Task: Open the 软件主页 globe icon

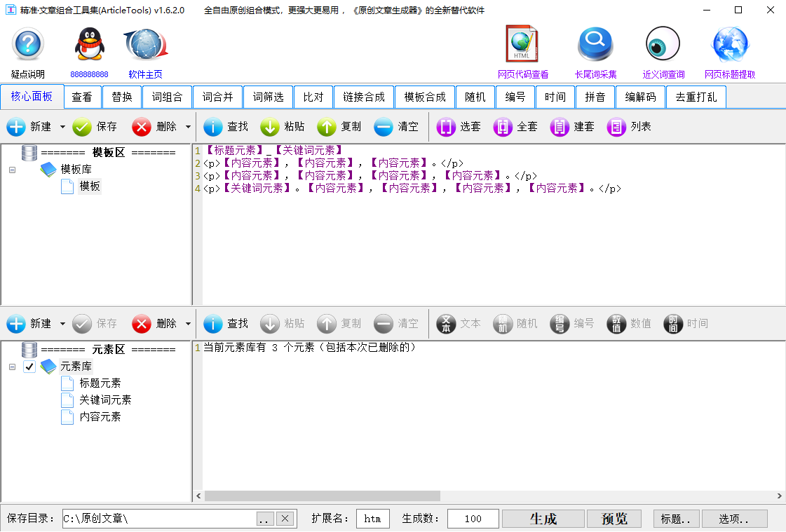Action: pyautogui.click(x=145, y=46)
